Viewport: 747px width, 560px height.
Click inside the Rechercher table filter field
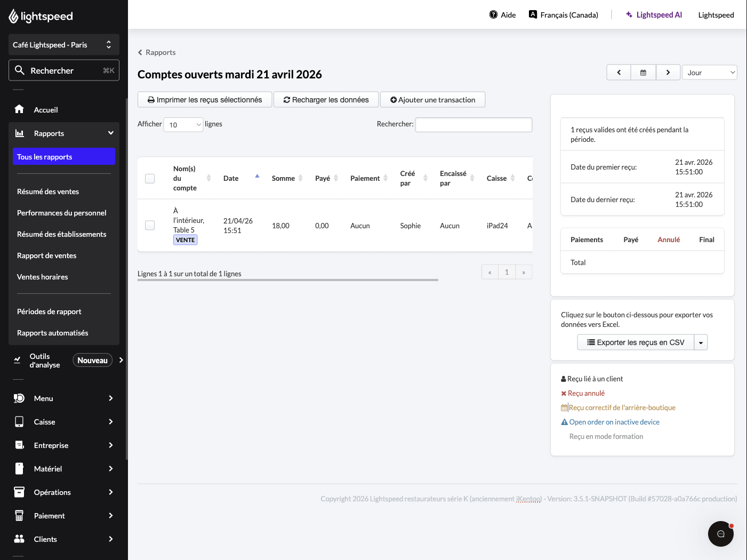pyautogui.click(x=473, y=124)
